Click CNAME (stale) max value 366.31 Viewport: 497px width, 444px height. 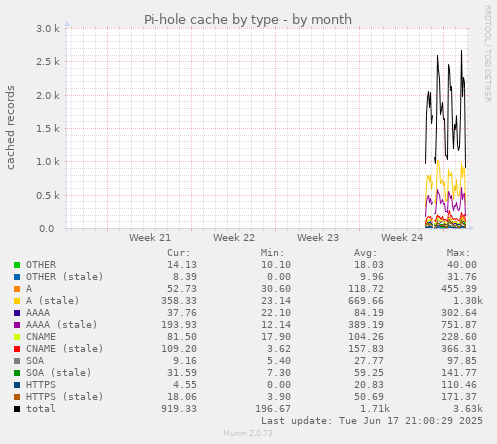tap(459, 349)
